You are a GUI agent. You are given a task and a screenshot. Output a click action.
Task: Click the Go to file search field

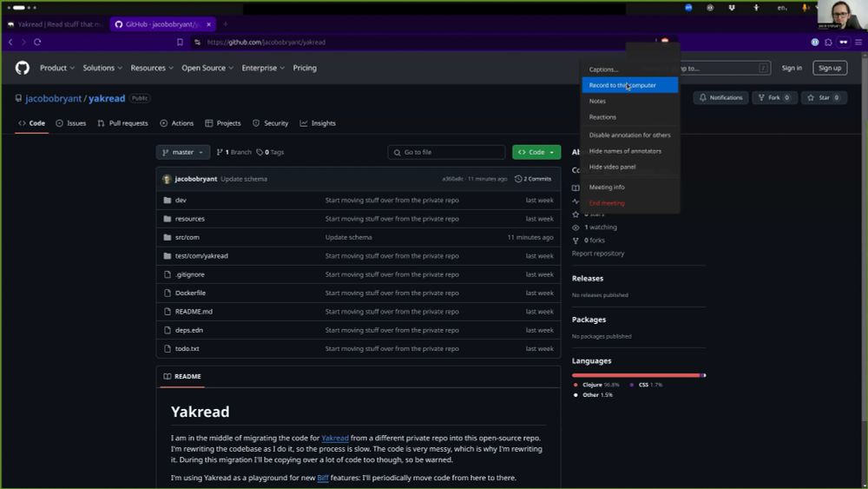447,152
